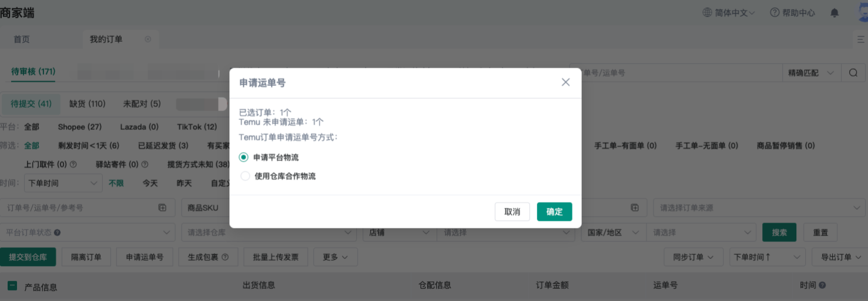Select the 缺货 (110) sub-tab

pyautogui.click(x=87, y=104)
